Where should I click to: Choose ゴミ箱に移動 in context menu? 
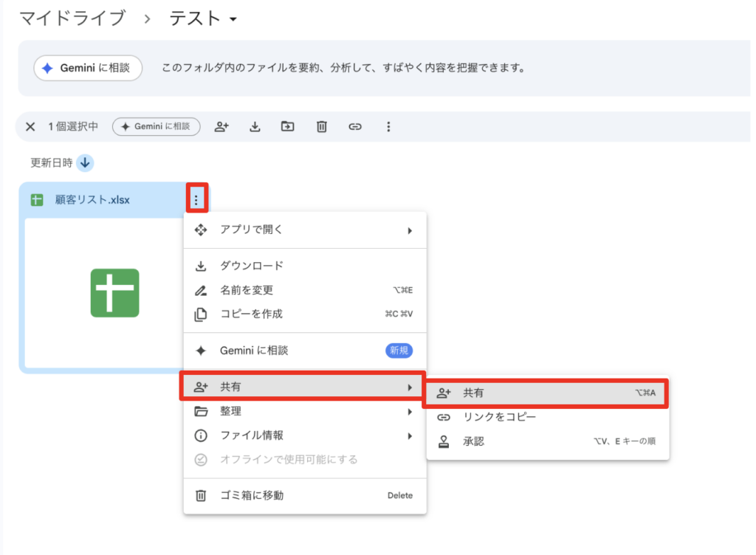tap(305, 496)
